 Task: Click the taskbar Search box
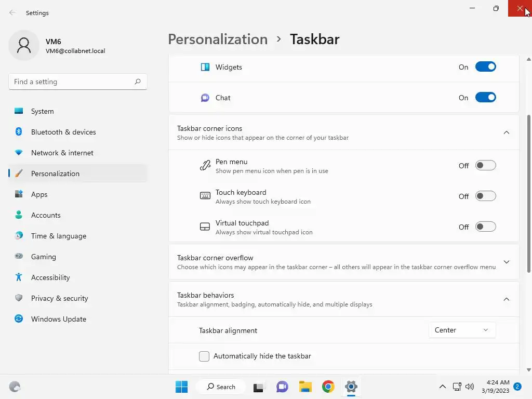point(221,387)
